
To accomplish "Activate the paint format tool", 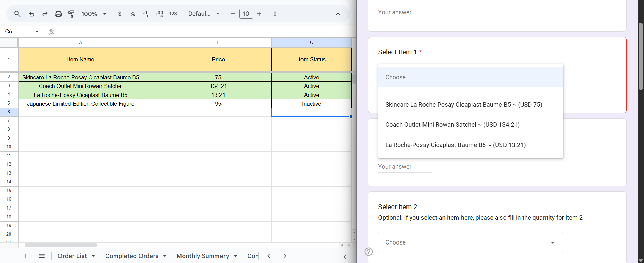I will coord(71,14).
